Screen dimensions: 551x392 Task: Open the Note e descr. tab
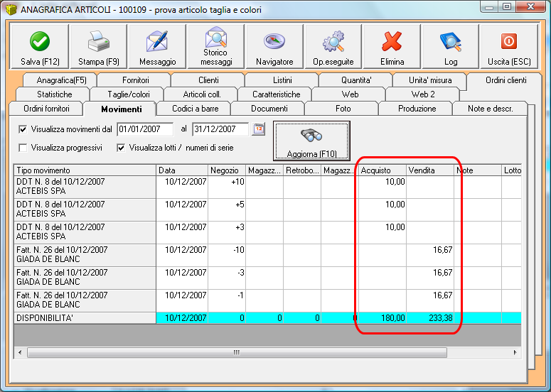point(490,109)
